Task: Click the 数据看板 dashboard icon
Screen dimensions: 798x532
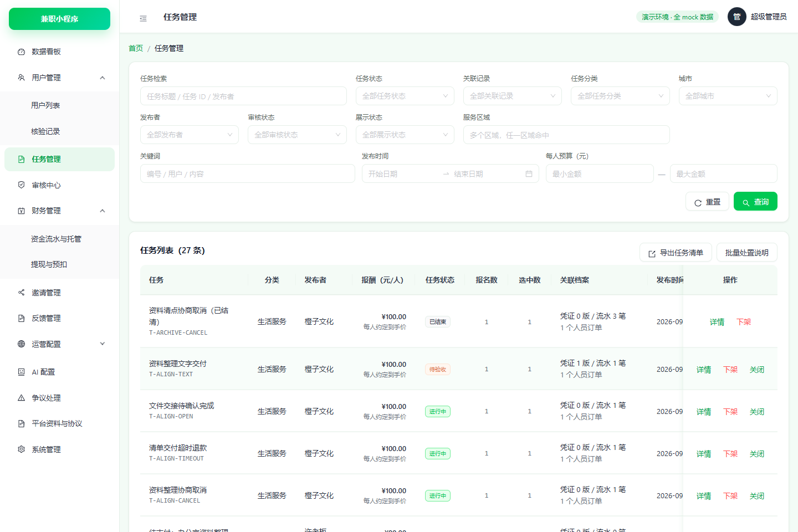Action: pos(21,52)
